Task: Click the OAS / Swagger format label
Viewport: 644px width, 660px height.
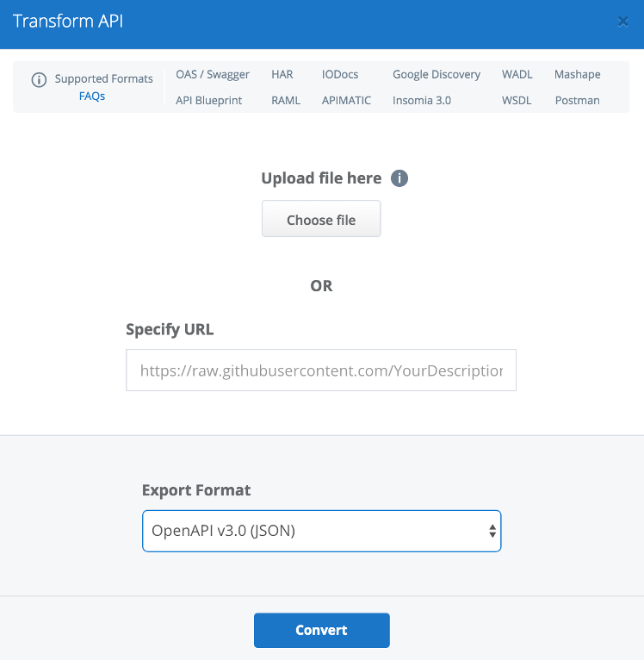Action: coord(213,75)
